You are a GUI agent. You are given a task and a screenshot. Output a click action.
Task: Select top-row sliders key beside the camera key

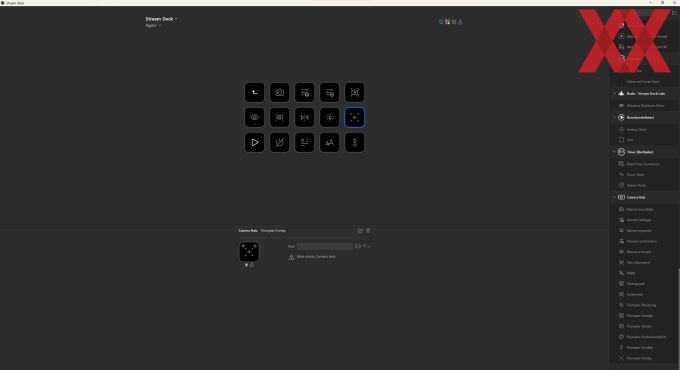coord(304,92)
